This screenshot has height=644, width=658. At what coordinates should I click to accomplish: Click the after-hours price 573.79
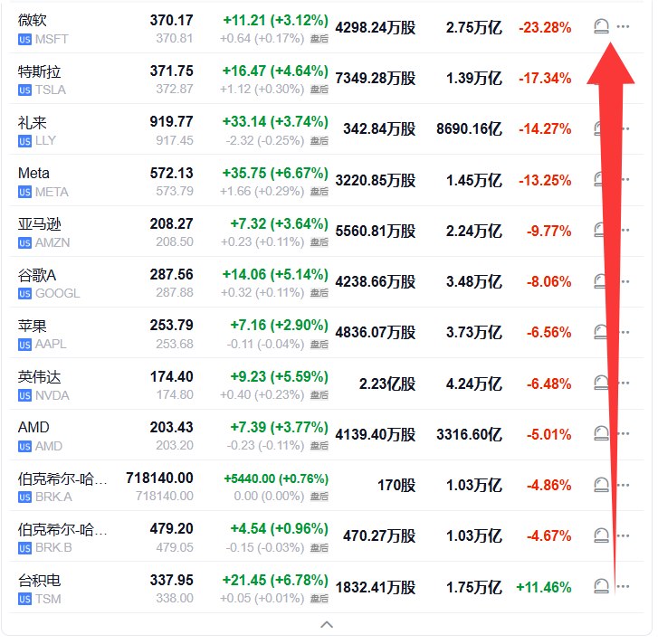(175, 191)
